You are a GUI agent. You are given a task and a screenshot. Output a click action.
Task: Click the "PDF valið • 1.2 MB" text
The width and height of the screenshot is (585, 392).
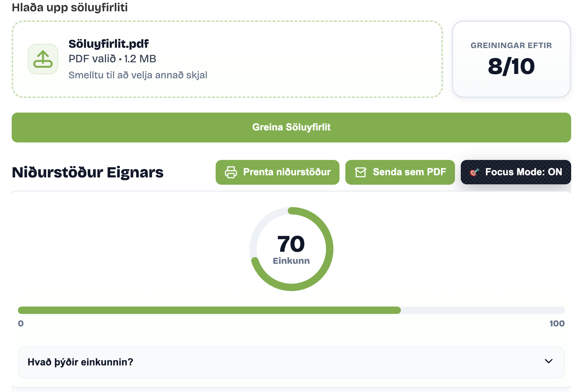112,59
